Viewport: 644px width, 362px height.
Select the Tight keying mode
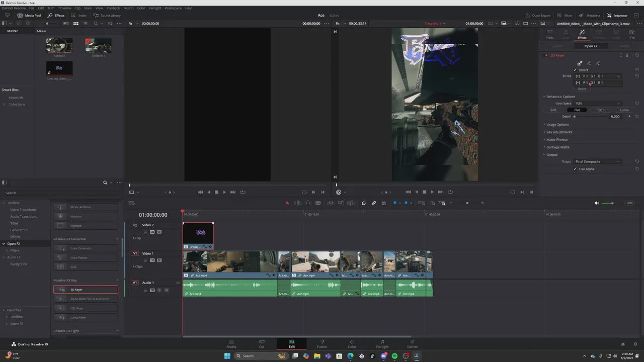coord(601,110)
